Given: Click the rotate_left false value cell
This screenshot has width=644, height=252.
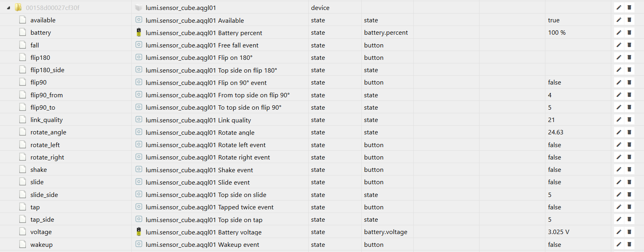Looking at the screenshot, I should click(554, 145).
